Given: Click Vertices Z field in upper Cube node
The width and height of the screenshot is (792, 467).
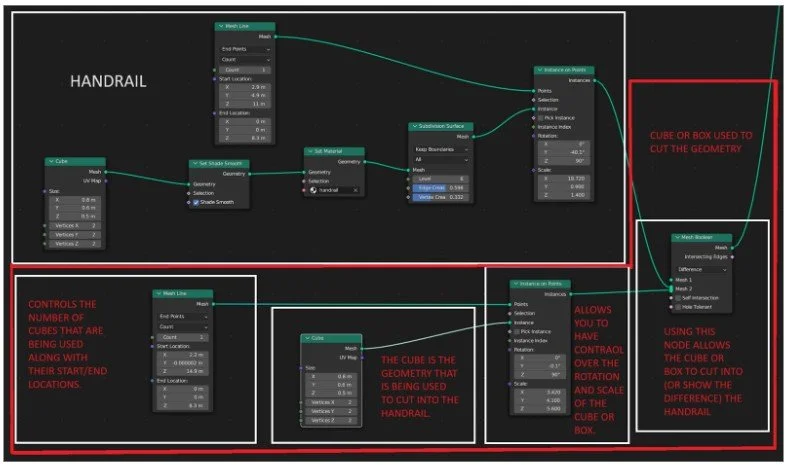Looking at the screenshot, I should point(75,244).
